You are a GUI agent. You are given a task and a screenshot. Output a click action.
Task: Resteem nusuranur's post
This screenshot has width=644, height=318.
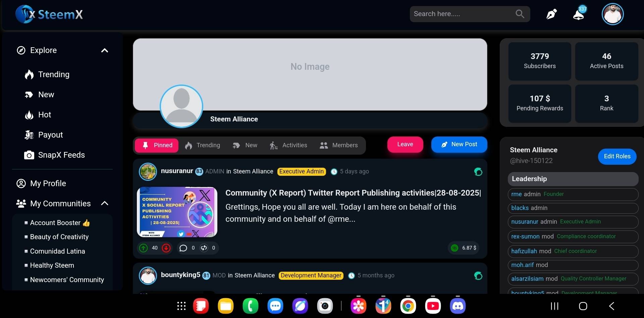(x=204, y=248)
